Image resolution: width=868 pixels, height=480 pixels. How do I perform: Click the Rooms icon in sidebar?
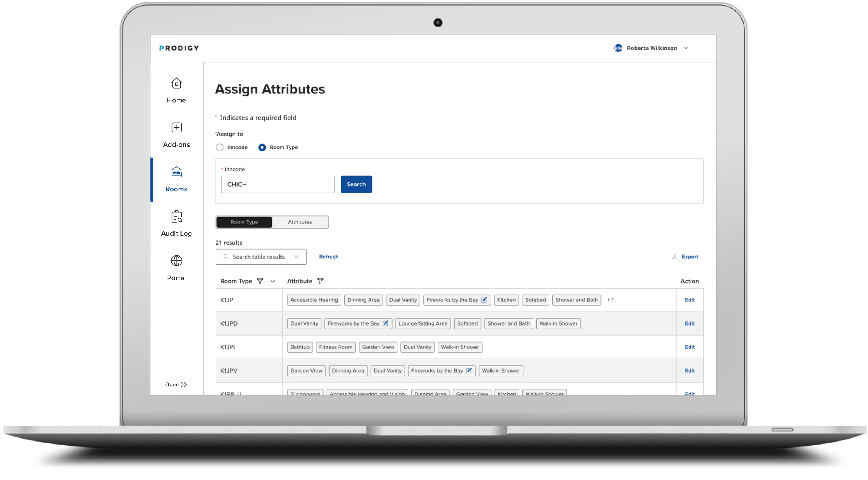[176, 172]
